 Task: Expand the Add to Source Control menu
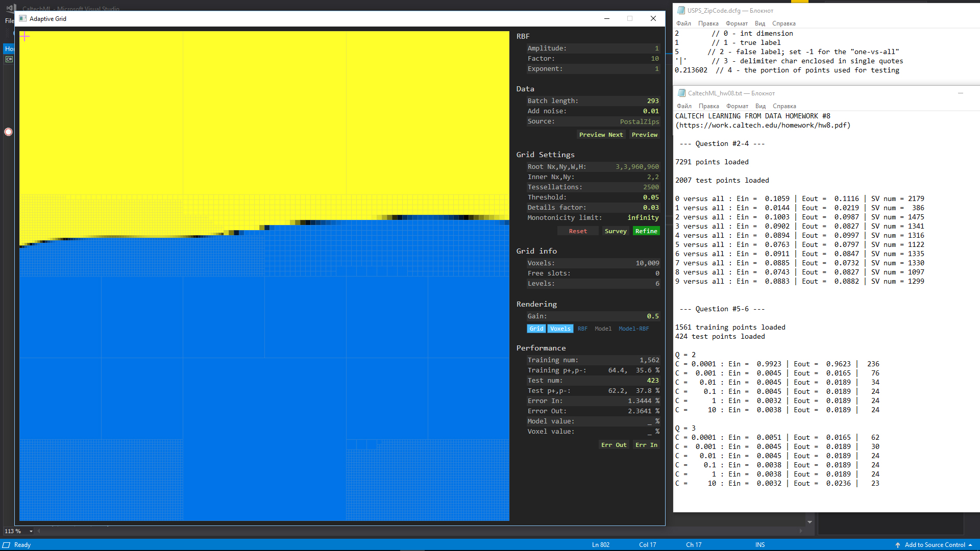pyautogui.click(x=970, y=545)
